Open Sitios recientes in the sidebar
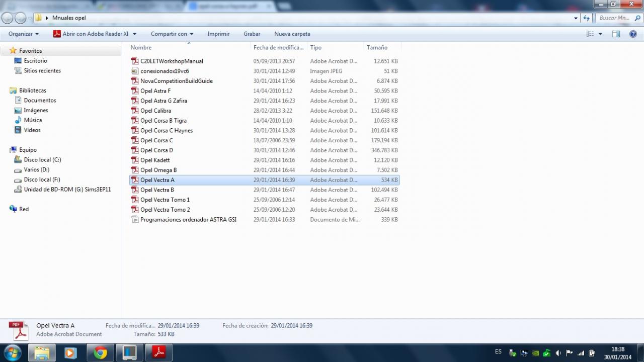The image size is (644, 362). pos(42,71)
